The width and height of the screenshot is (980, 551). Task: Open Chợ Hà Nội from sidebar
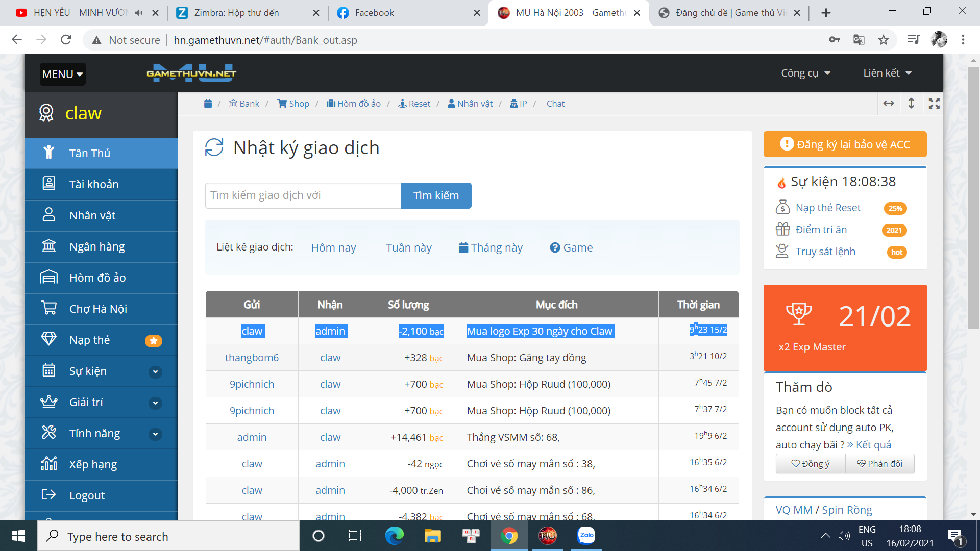pos(98,309)
